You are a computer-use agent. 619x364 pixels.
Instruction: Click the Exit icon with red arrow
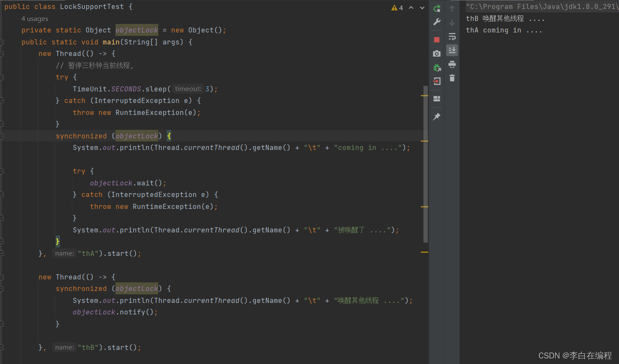point(437,81)
